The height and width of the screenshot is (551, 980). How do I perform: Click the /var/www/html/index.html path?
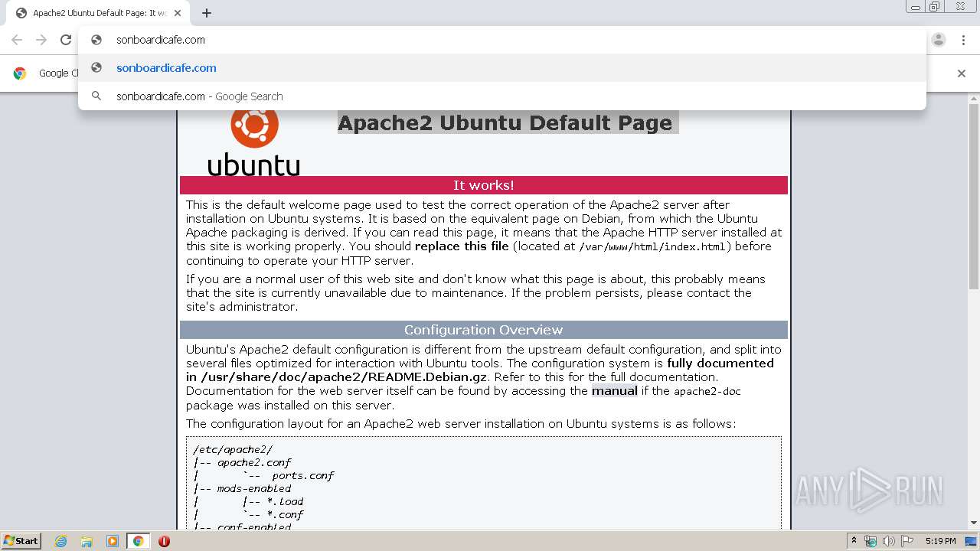point(652,246)
